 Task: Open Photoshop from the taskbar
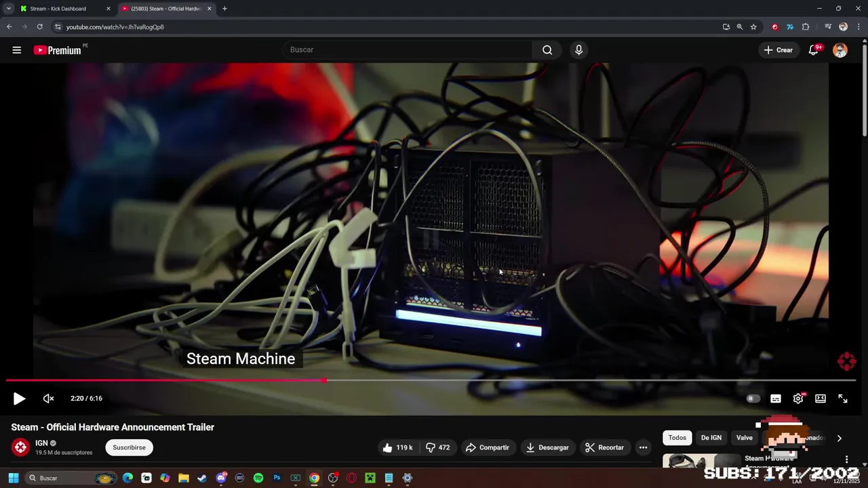pos(277,478)
